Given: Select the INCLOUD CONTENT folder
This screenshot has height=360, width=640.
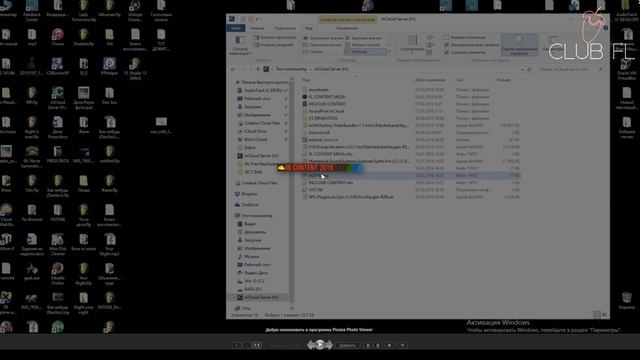Looking at the screenshot, I should point(327,104).
